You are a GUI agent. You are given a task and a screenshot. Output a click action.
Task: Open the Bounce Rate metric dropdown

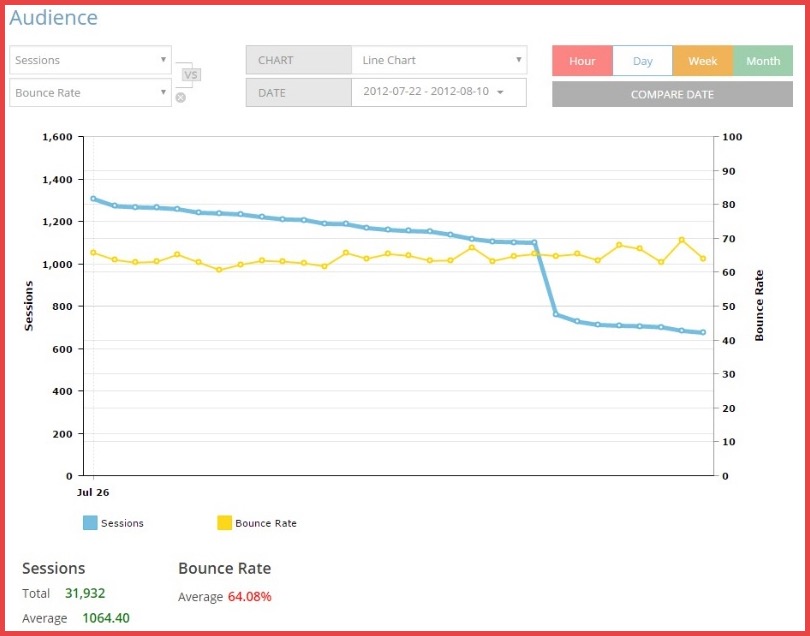pyautogui.click(x=90, y=93)
